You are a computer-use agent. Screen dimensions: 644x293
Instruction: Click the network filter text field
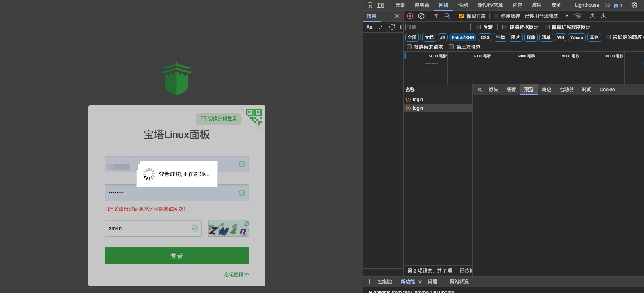pos(438,27)
